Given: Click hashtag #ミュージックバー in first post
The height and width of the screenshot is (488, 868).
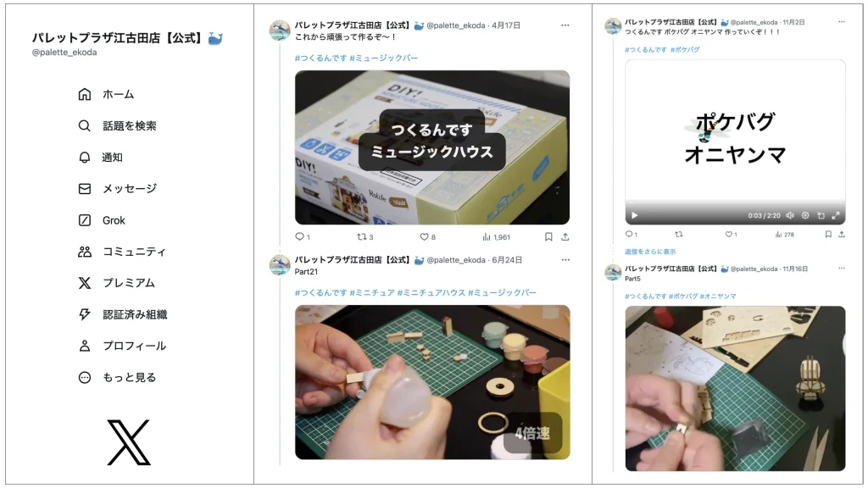Looking at the screenshot, I should [384, 58].
